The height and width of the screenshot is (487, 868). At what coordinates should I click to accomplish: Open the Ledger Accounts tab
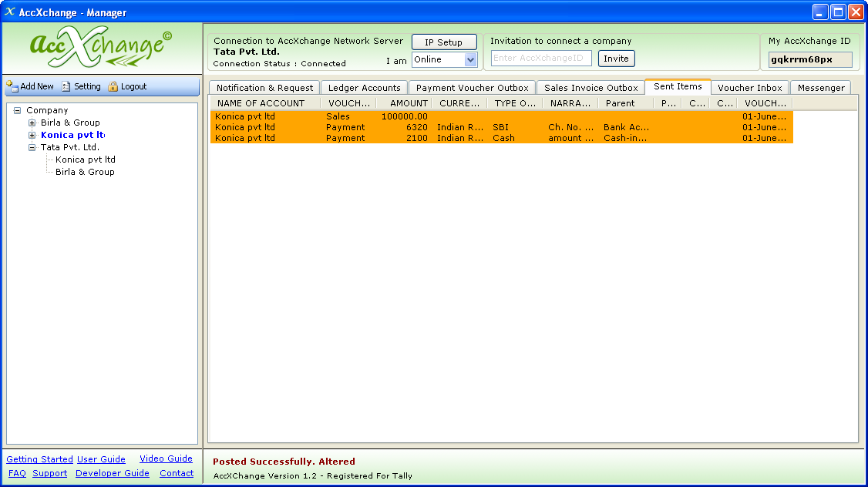click(365, 87)
